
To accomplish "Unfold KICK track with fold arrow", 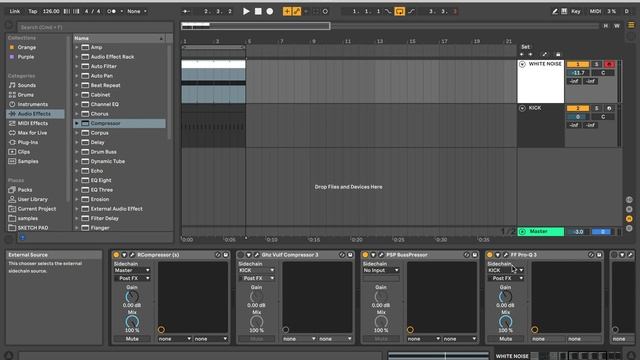I will coord(522,108).
